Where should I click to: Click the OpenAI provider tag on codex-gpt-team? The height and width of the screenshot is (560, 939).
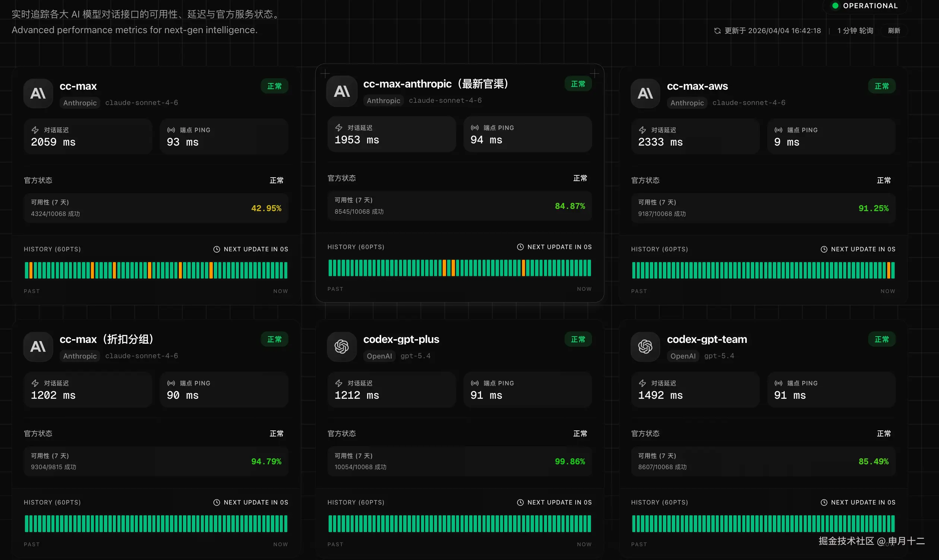click(x=683, y=356)
